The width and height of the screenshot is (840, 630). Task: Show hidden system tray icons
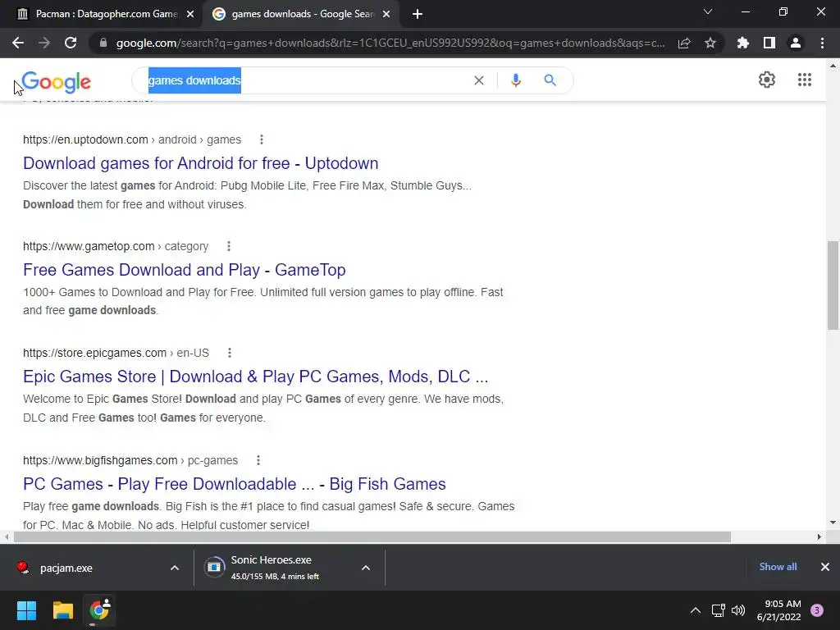pos(696,610)
